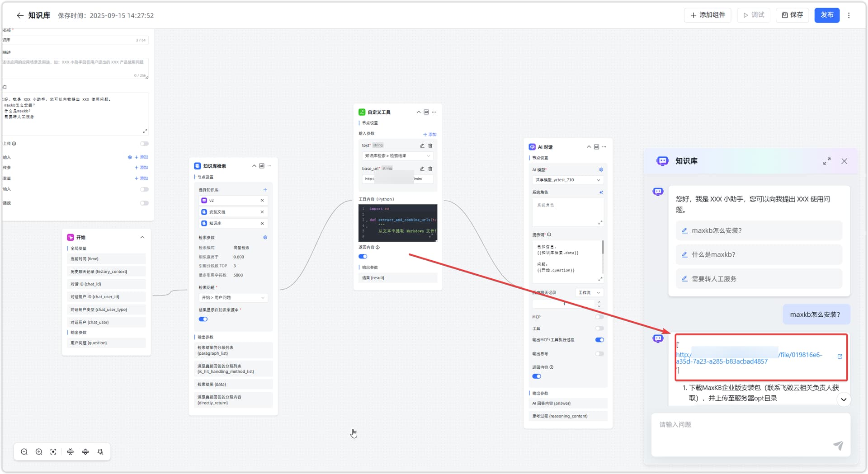The image size is (868, 474).
Task: Click the 保存 save button
Action: click(x=793, y=15)
